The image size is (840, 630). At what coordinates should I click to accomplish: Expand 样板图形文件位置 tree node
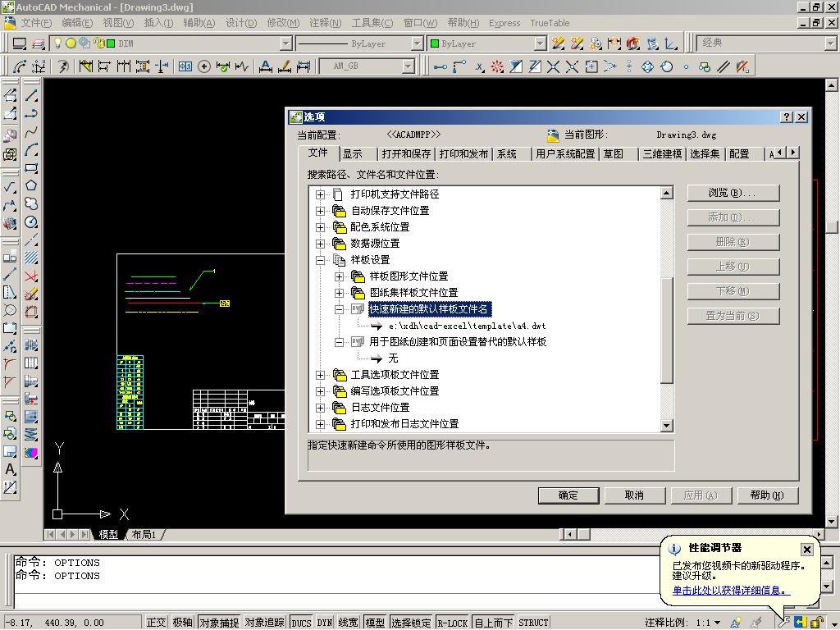pos(339,277)
